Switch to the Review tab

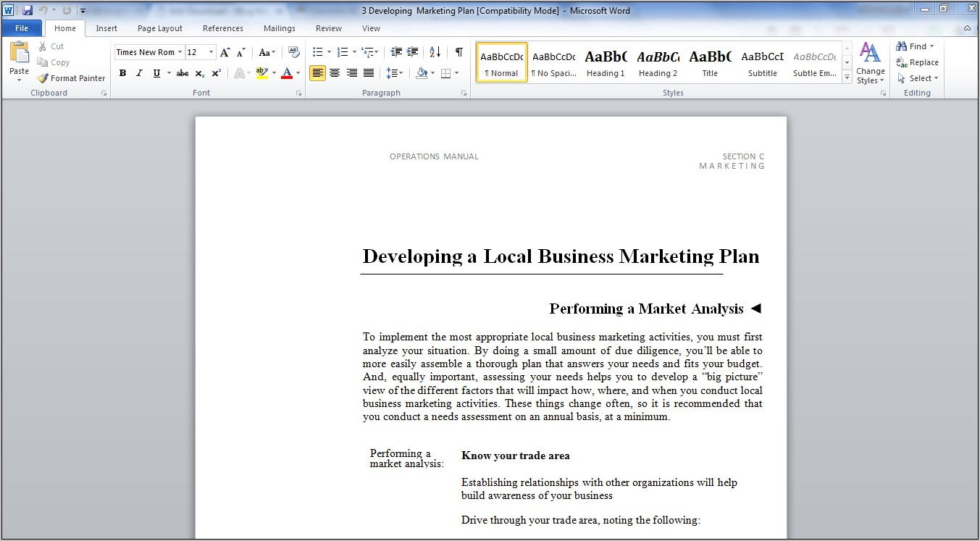click(x=329, y=28)
